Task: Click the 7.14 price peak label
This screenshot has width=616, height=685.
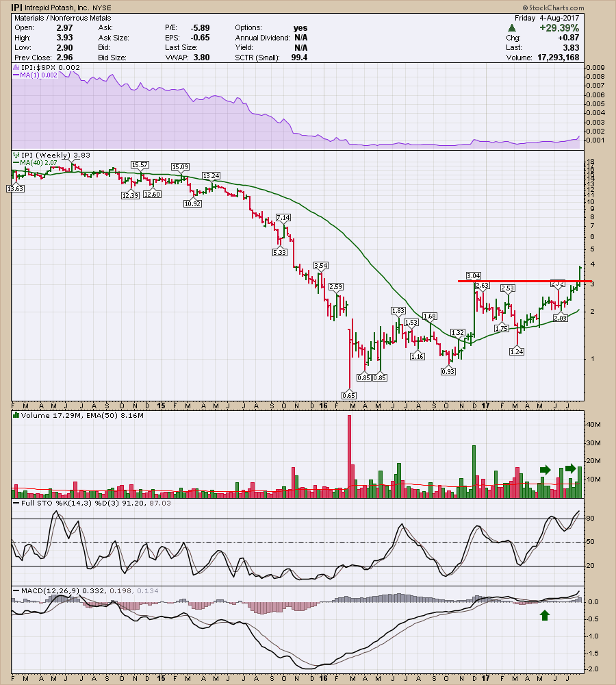Action: [x=283, y=218]
